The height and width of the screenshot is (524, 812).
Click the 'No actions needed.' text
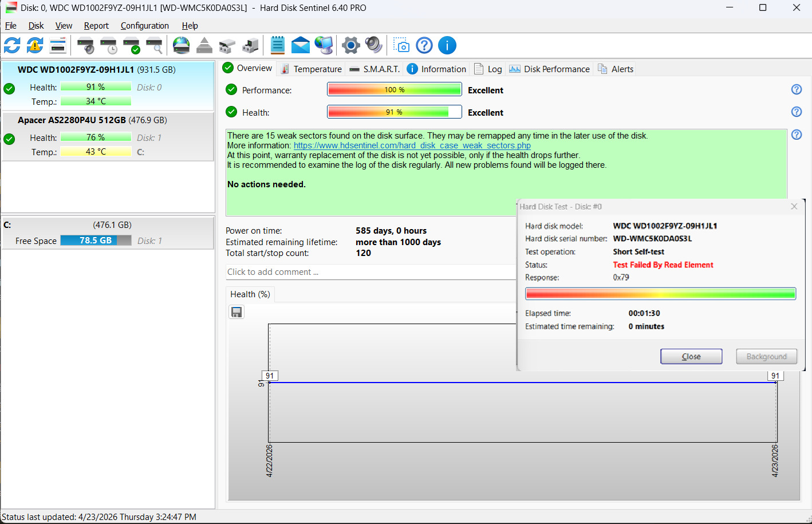[266, 184]
